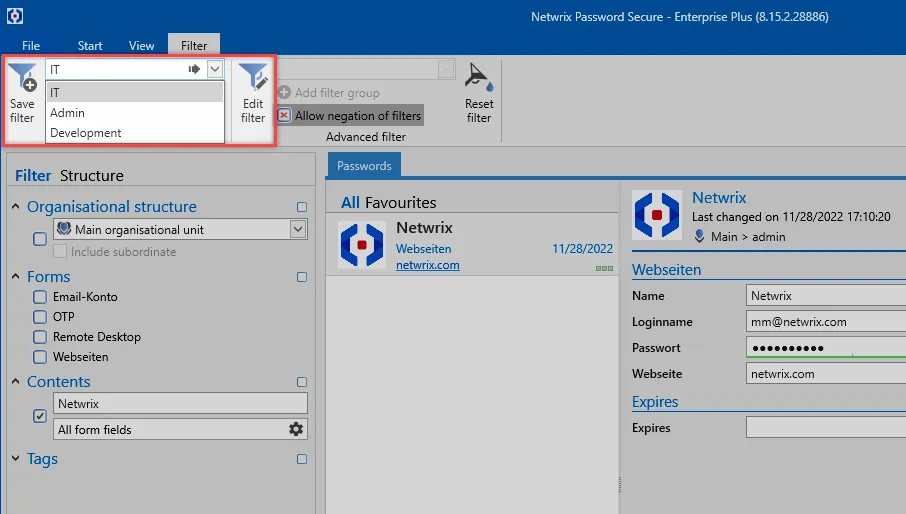This screenshot has height=514, width=906.
Task: Click the Edit filter funnel icon
Action: (x=253, y=77)
